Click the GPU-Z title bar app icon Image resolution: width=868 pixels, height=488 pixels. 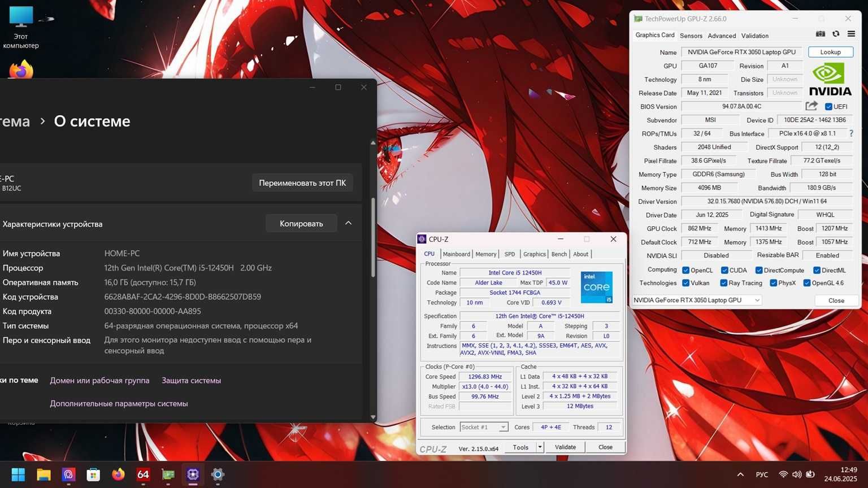pyautogui.click(x=638, y=19)
